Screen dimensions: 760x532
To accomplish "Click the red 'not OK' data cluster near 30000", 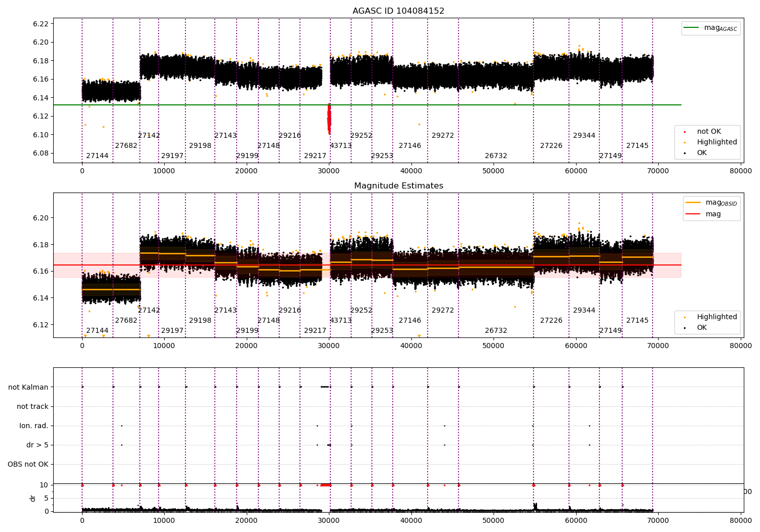I will [329, 119].
